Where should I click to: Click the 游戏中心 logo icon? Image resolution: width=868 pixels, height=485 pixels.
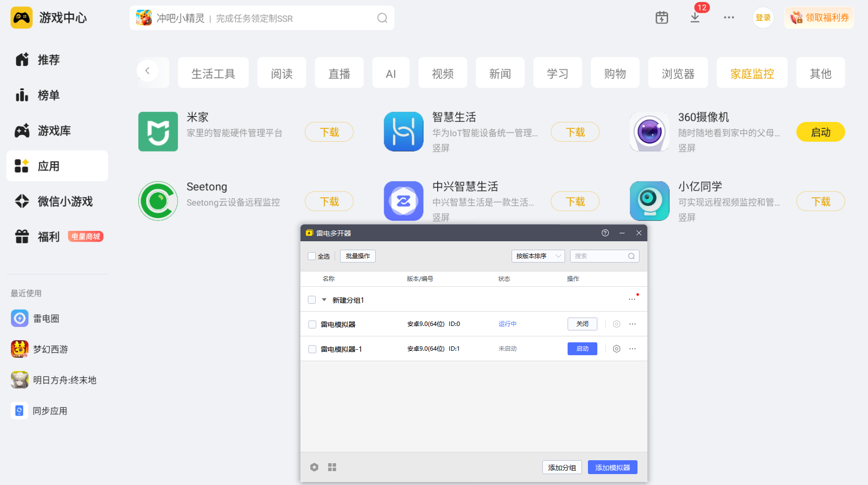coord(21,18)
